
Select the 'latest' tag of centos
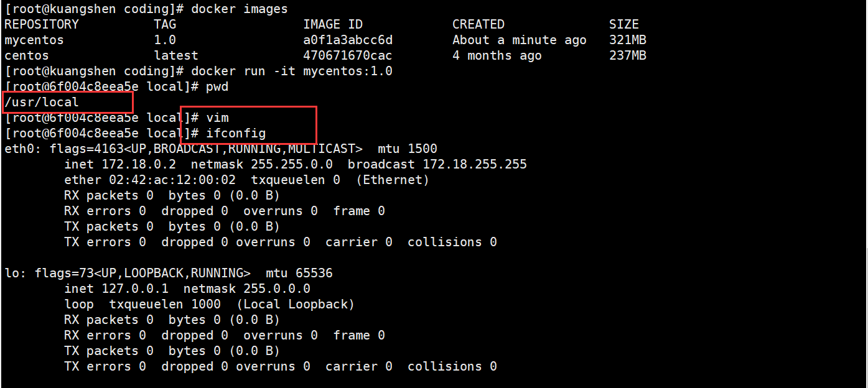[x=176, y=55]
